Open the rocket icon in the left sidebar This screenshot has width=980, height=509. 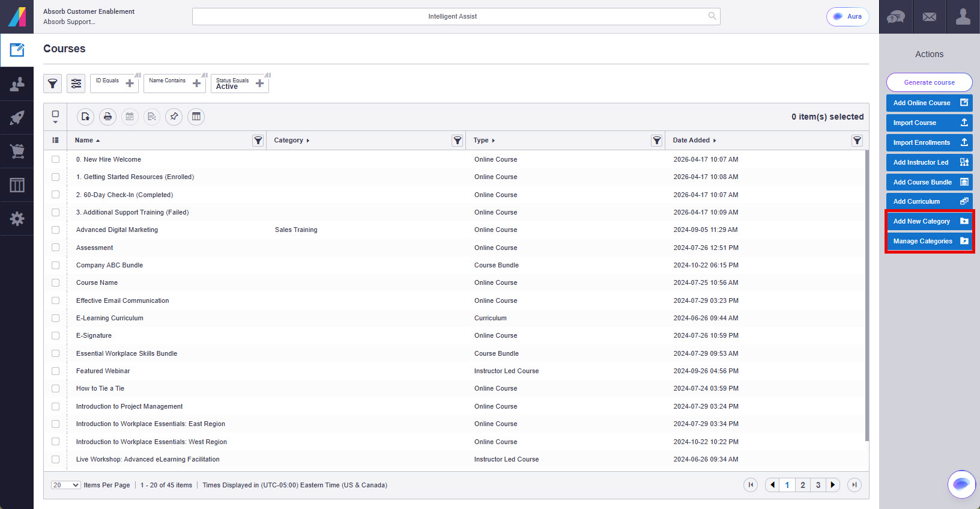coord(17,117)
